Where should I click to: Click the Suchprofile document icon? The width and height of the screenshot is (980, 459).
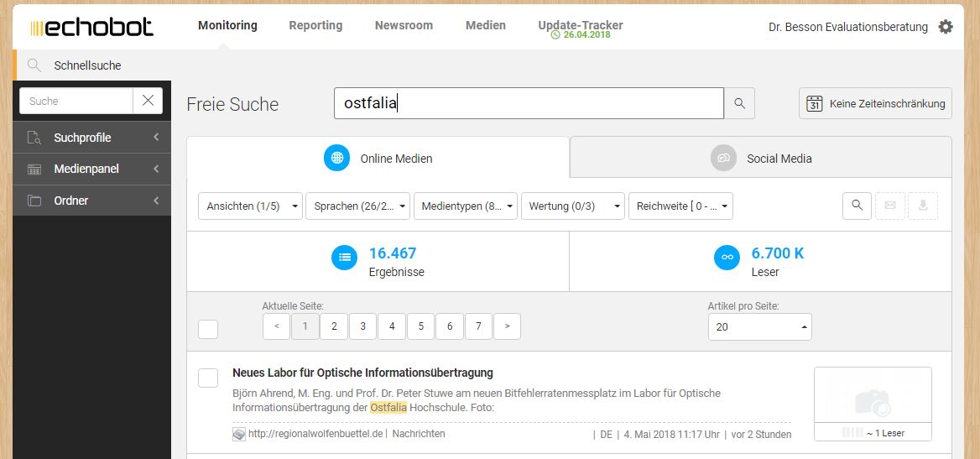34,138
